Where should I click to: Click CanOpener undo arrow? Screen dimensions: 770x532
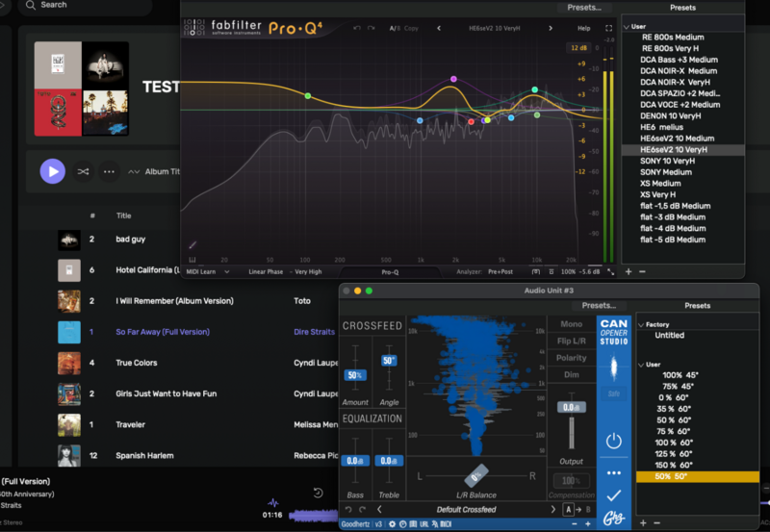(x=348, y=510)
